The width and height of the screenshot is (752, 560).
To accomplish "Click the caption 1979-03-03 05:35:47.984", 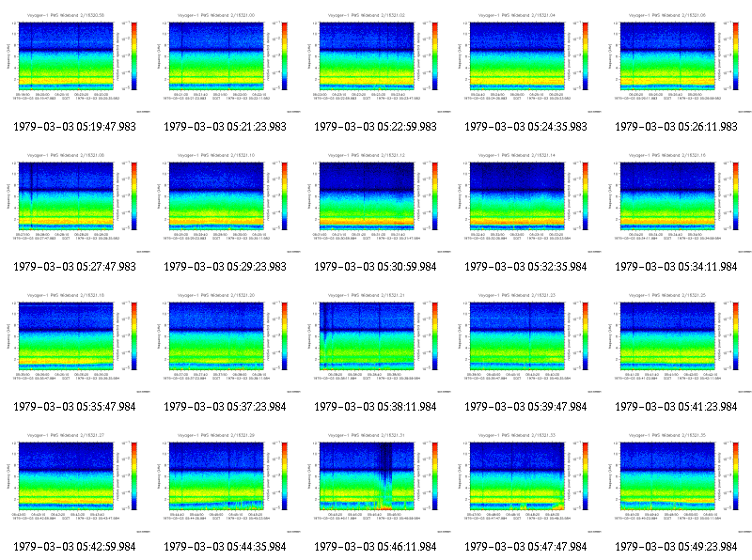I will coord(75,407).
